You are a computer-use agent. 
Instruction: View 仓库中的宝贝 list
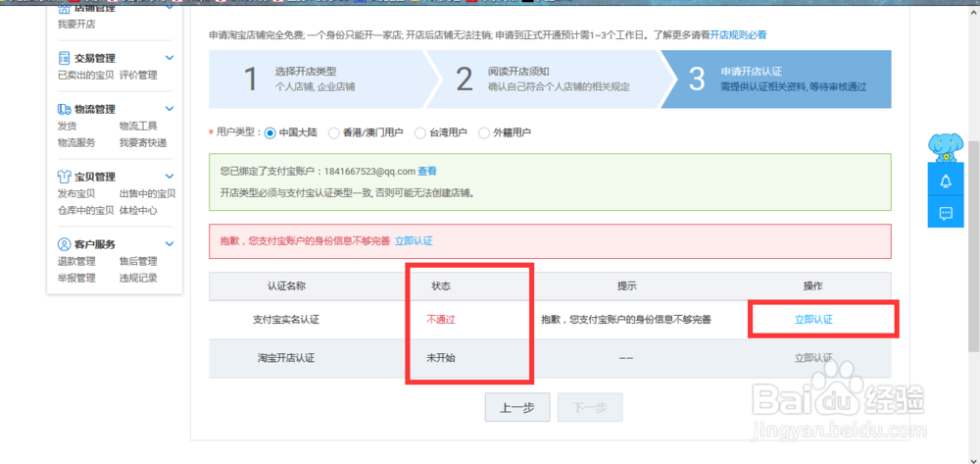[x=85, y=211]
